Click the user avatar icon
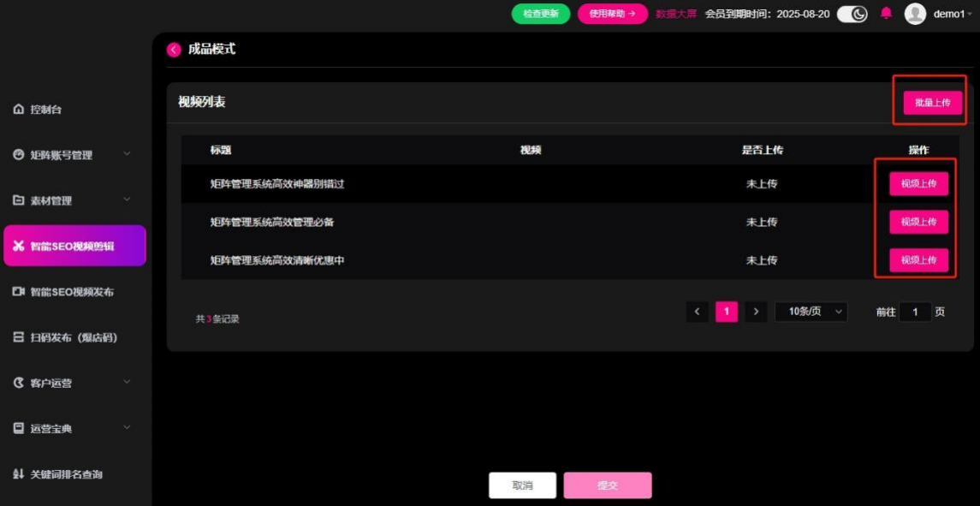980x506 pixels. [915, 14]
